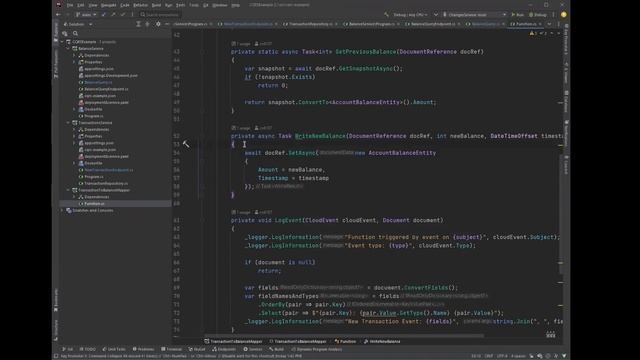Click the Back navigation arrow
The height and width of the screenshot is (360, 640).
(58, 15)
